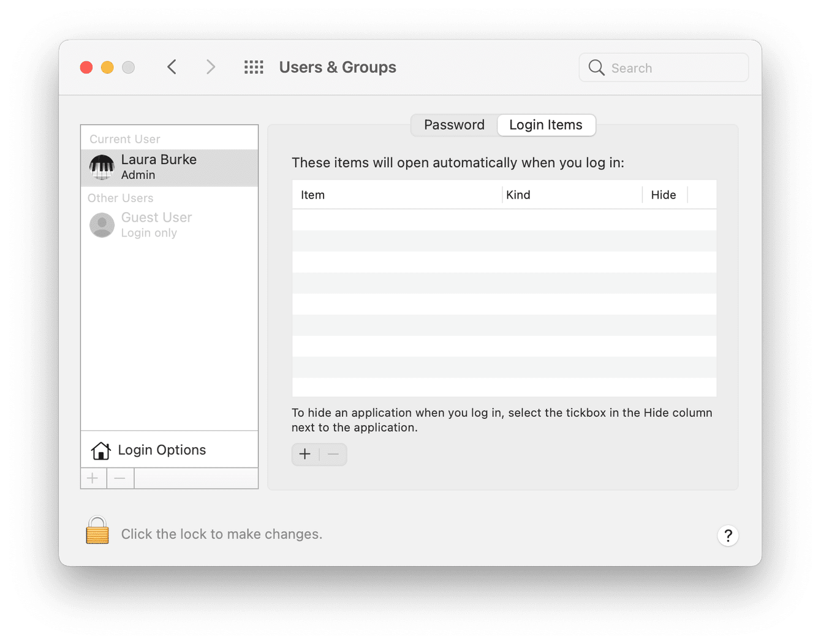The width and height of the screenshot is (821, 644).
Task: Click the lock icon to make changes
Action: [97, 531]
